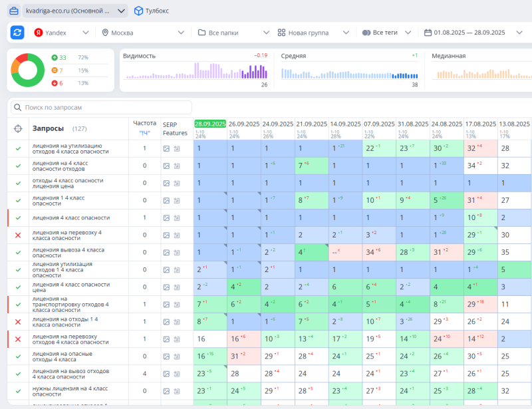Select the 28.09.2025 date column header

pyautogui.click(x=210, y=124)
